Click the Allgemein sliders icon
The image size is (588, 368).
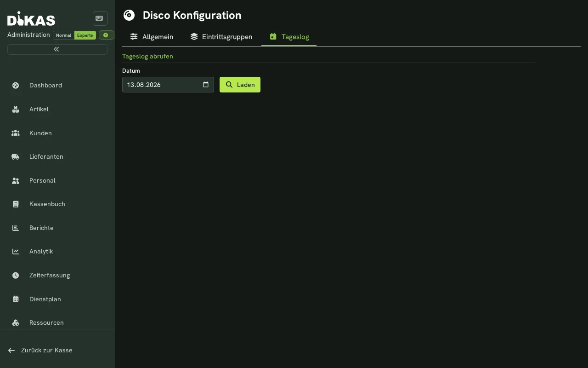coord(134,37)
